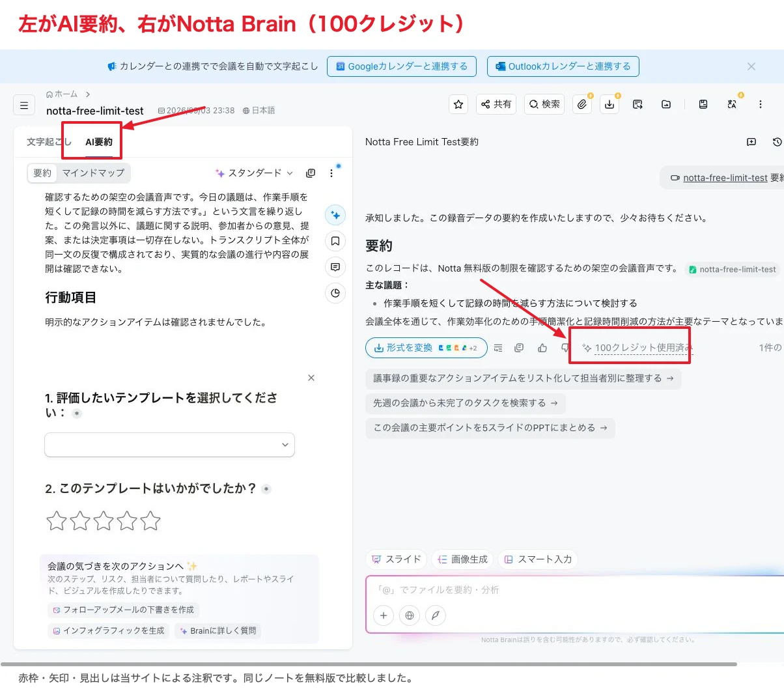
Task: Click the horizontal scrollbar at bottom
Action: pyautogui.click(x=369, y=664)
